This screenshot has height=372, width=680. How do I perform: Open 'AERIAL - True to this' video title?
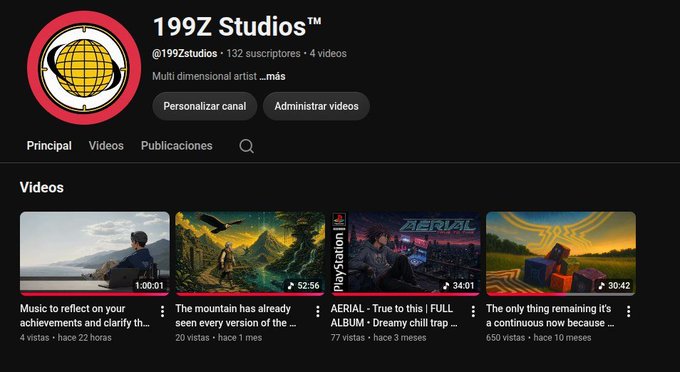click(394, 316)
